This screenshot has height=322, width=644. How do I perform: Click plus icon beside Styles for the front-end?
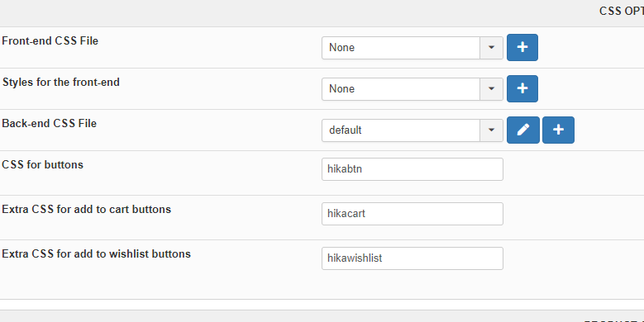click(522, 88)
